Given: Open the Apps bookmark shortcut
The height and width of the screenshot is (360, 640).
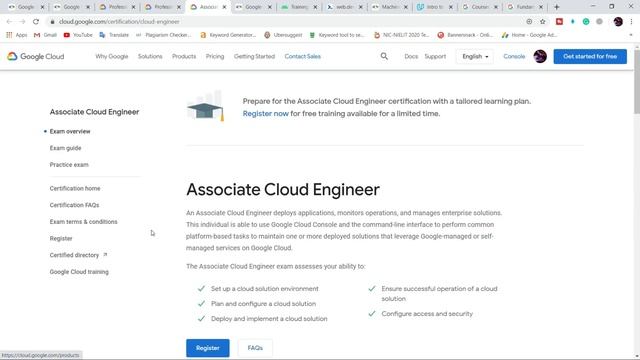Looking at the screenshot, I should coord(17,35).
